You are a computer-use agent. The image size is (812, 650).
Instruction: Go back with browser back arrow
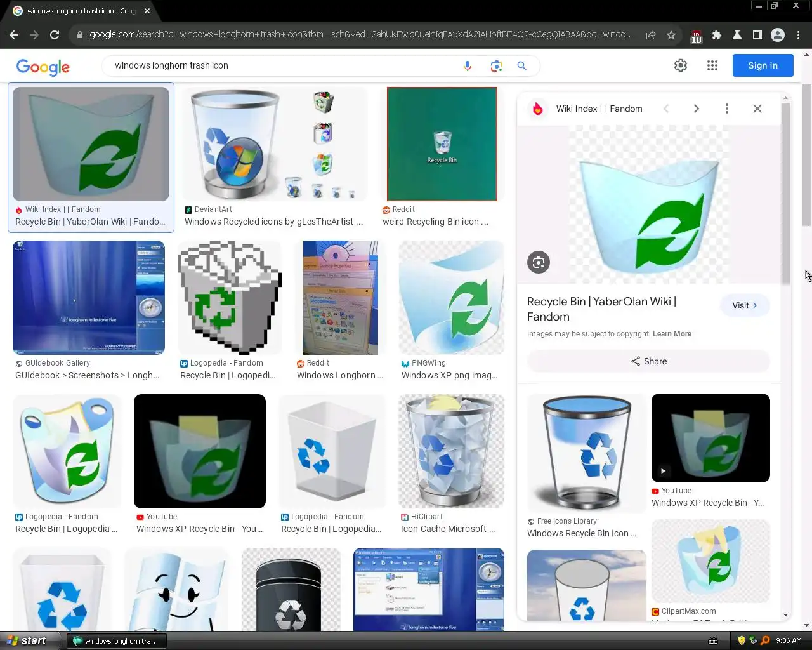click(14, 35)
